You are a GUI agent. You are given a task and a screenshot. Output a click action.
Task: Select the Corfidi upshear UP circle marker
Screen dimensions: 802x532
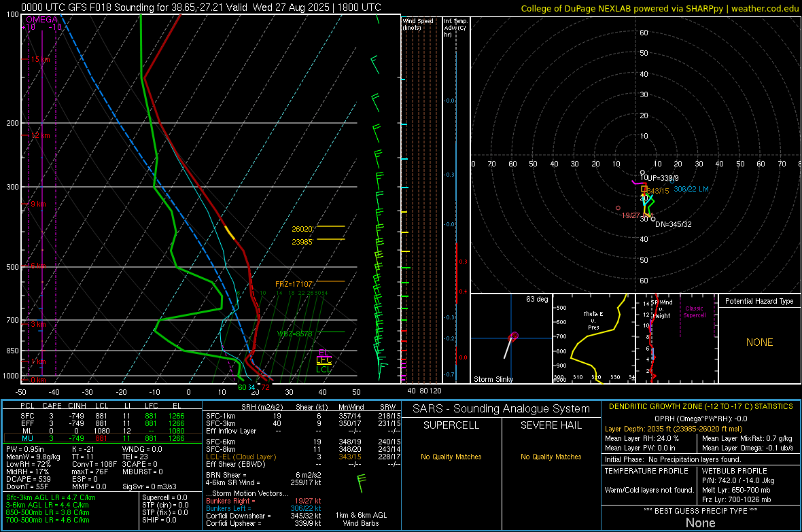click(x=643, y=173)
